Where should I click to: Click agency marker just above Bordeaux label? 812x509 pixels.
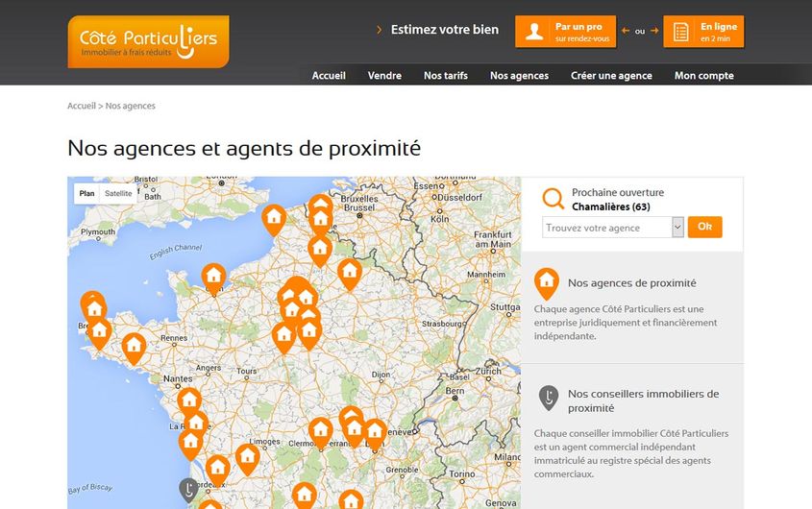pos(217,471)
